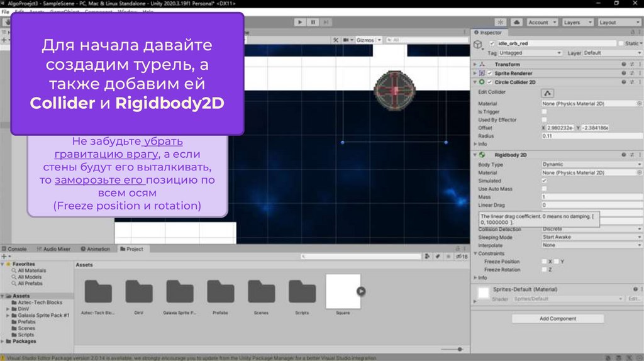Click the Pause button in the toolbar

tap(313, 22)
